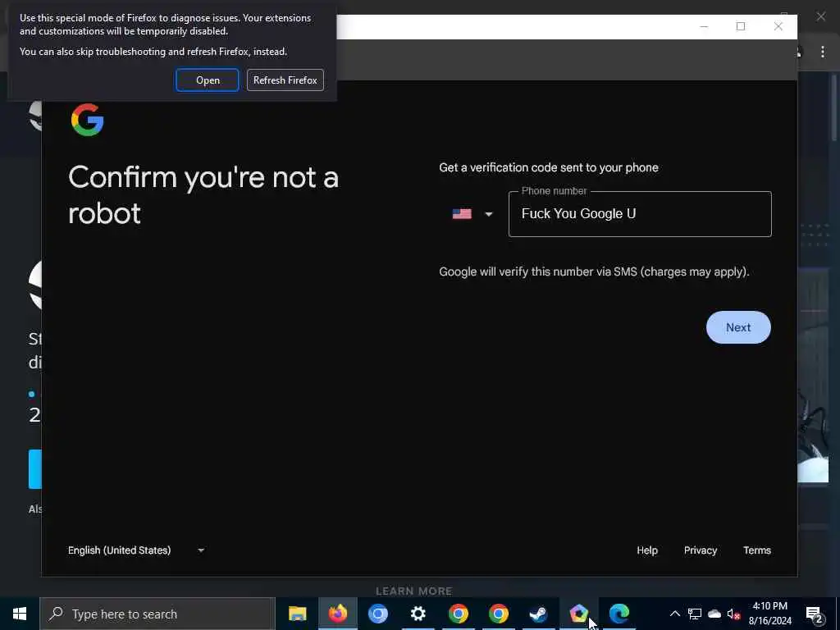The width and height of the screenshot is (840, 630).
Task: Click the three-dot menu in background browser
Action: pos(822,52)
